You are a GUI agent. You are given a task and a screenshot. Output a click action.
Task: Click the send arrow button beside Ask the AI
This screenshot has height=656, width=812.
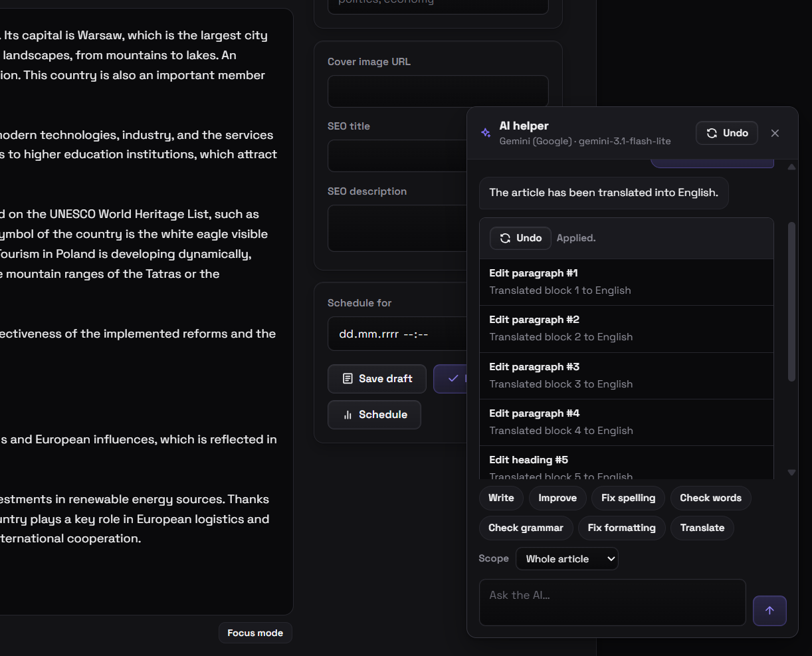[x=769, y=611]
